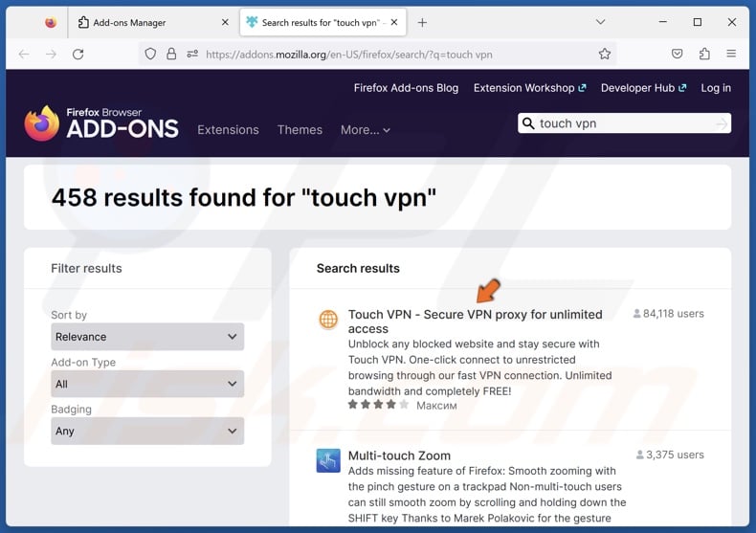Viewport: 756px width, 533px height.
Task: Close the Search results tab
Action: 394,22
